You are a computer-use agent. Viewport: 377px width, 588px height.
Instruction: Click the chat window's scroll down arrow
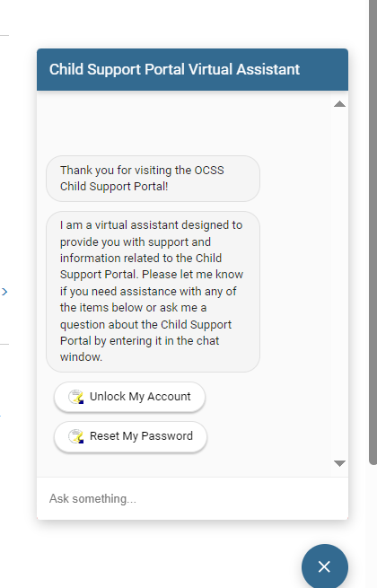coord(339,463)
